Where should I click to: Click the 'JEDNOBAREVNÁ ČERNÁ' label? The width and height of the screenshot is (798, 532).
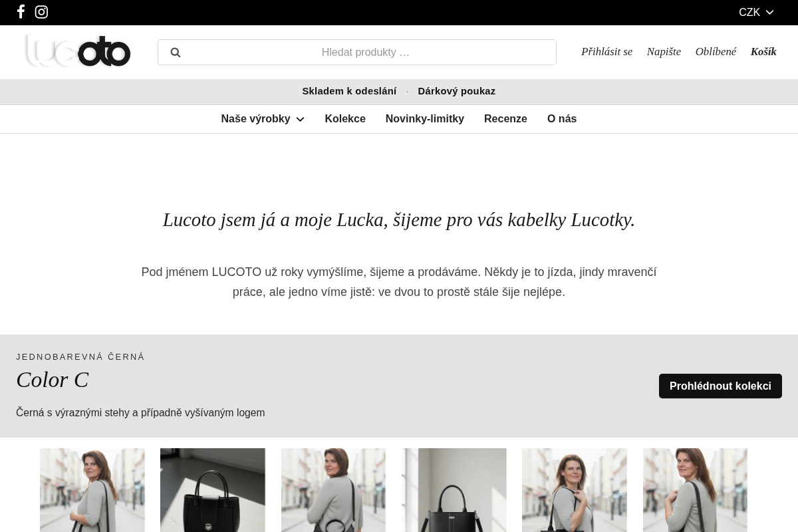tap(80, 357)
